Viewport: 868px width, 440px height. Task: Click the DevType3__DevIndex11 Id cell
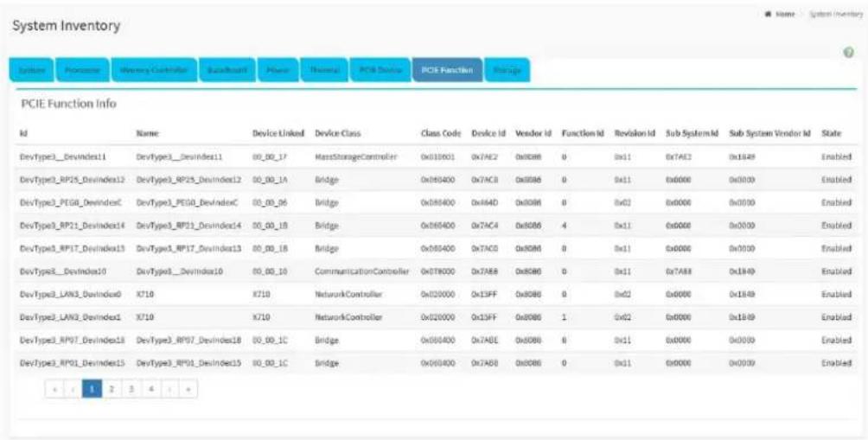[62, 157]
